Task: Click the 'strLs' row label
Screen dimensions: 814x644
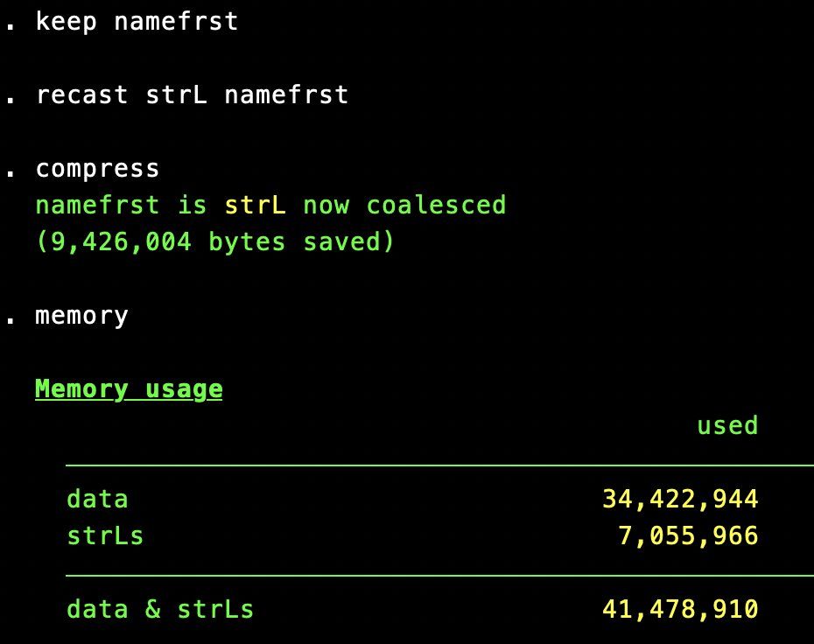Action: click(x=105, y=535)
